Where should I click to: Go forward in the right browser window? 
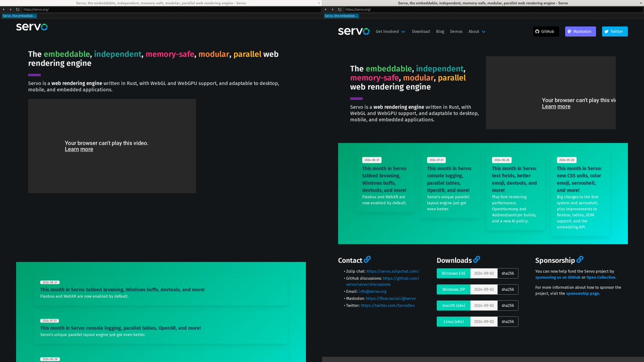pyautogui.click(x=333, y=9)
